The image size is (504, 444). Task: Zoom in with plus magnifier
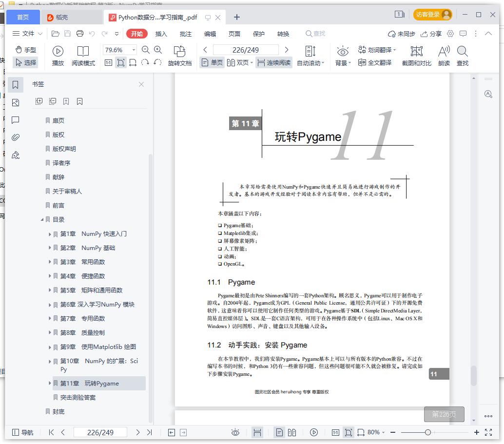[158, 50]
